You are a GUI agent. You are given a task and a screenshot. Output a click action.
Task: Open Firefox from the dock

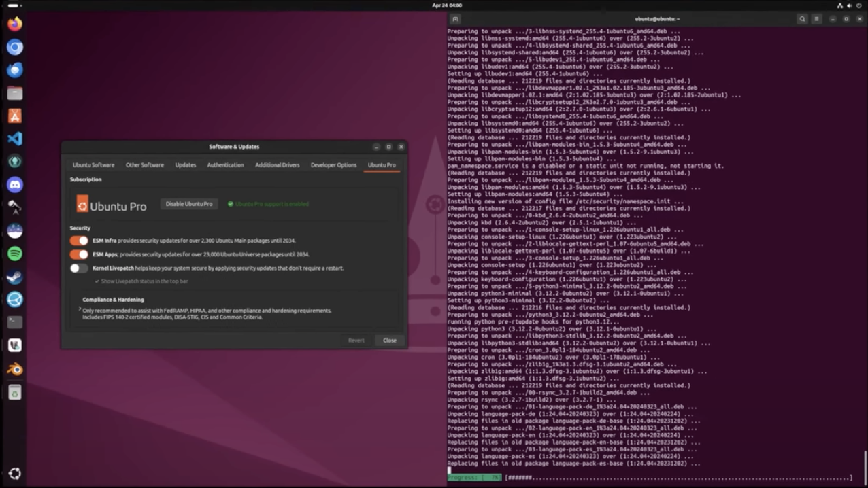15,24
